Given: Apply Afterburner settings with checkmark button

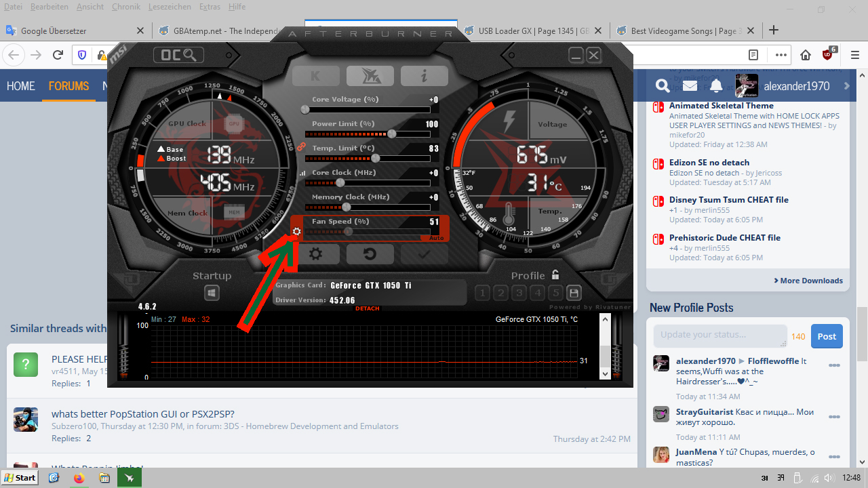Looking at the screenshot, I should 425,254.
